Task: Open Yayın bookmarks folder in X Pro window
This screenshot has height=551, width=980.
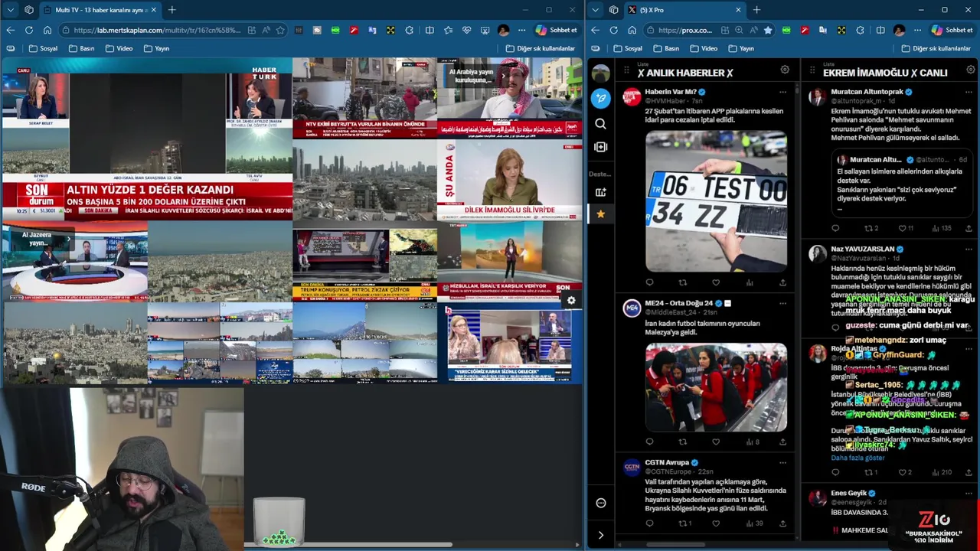Action: [741, 48]
